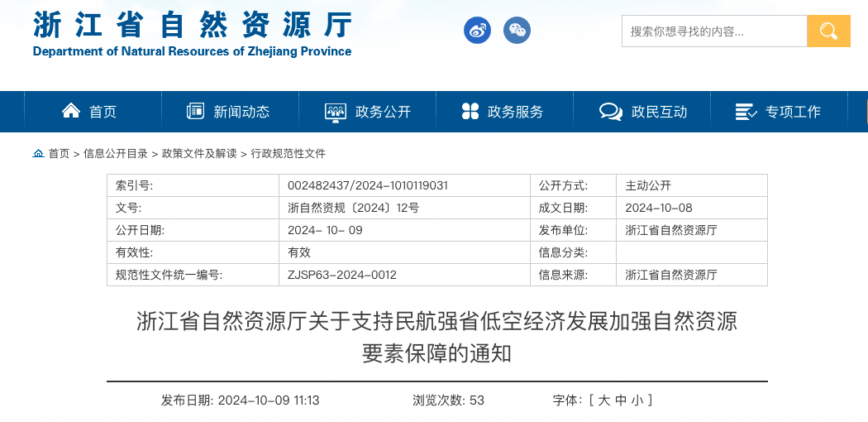This screenshot has width=868, height=422.
Task: Click the house icon beside 首页 in navbar
Action: click(x=71, y=111)
